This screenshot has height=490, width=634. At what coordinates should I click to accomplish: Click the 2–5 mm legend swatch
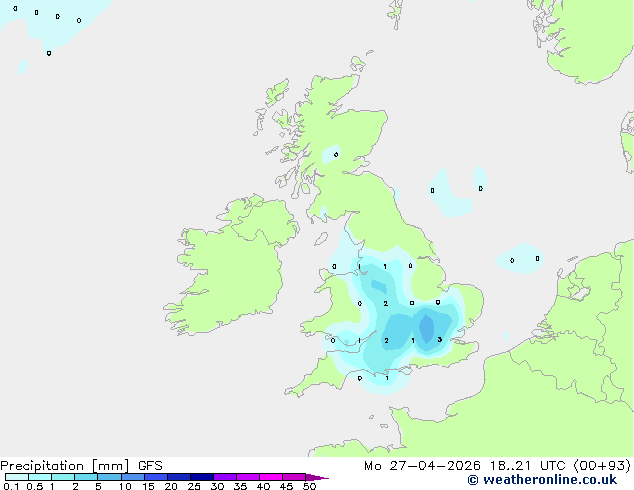(x=86, y=477)
